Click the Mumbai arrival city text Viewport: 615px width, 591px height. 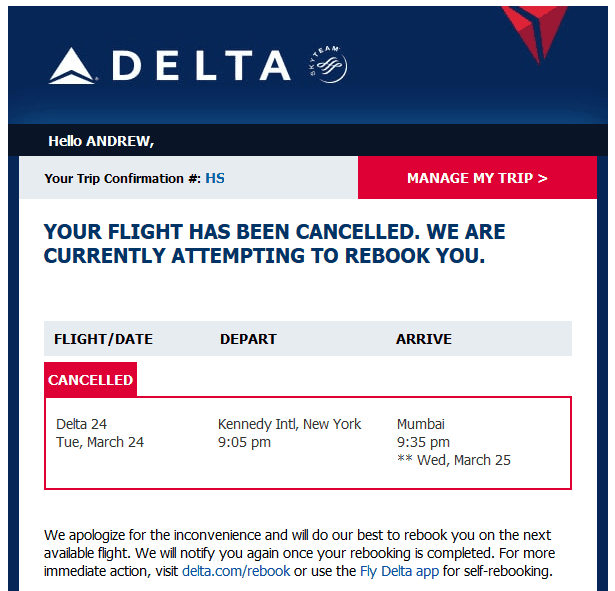pyautogui.click(x=421, y=424)
